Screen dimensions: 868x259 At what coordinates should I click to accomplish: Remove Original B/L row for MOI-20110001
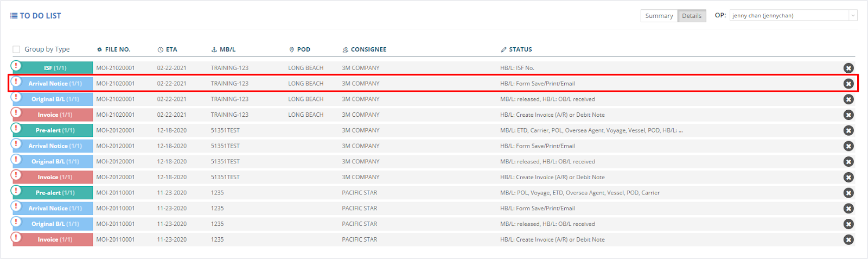pos(848,224)
